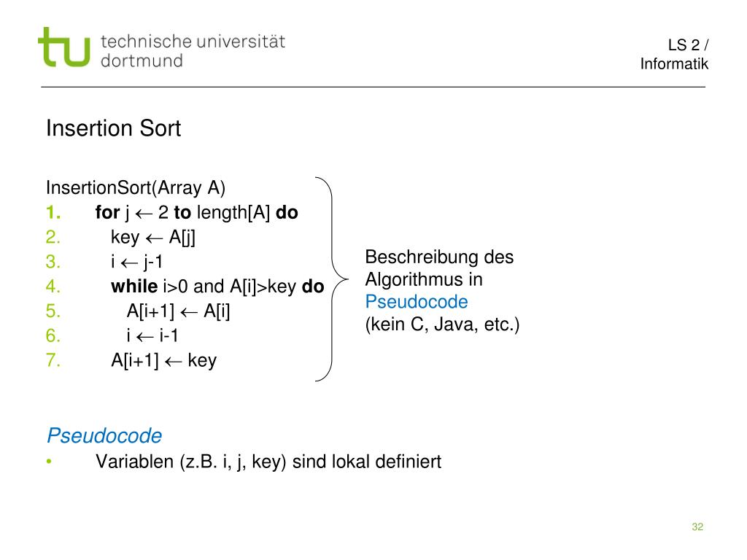747x560 pixels.
Task: Click the green bullet point marker
Action: (x=49, y=461)
